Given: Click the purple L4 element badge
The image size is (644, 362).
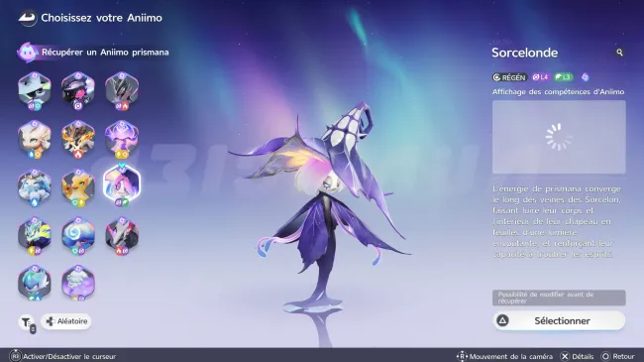Looking at the screenshot, I should (x=540, y=77).
